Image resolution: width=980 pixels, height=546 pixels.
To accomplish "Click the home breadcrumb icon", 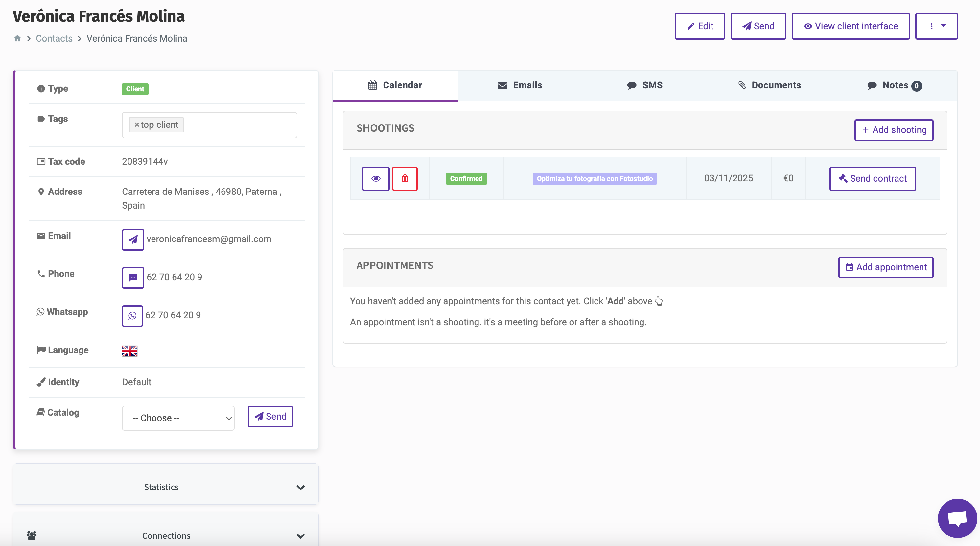I will coord(17,38).
